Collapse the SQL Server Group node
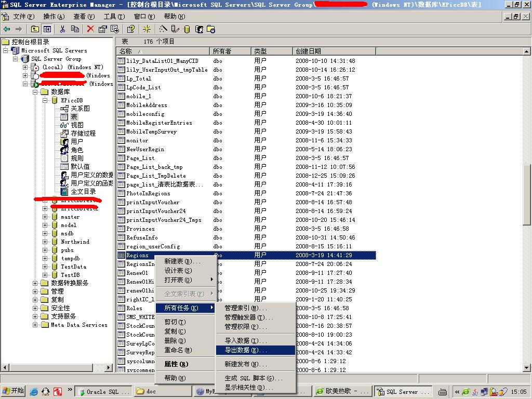532x399 pixels. click(15, 59)
